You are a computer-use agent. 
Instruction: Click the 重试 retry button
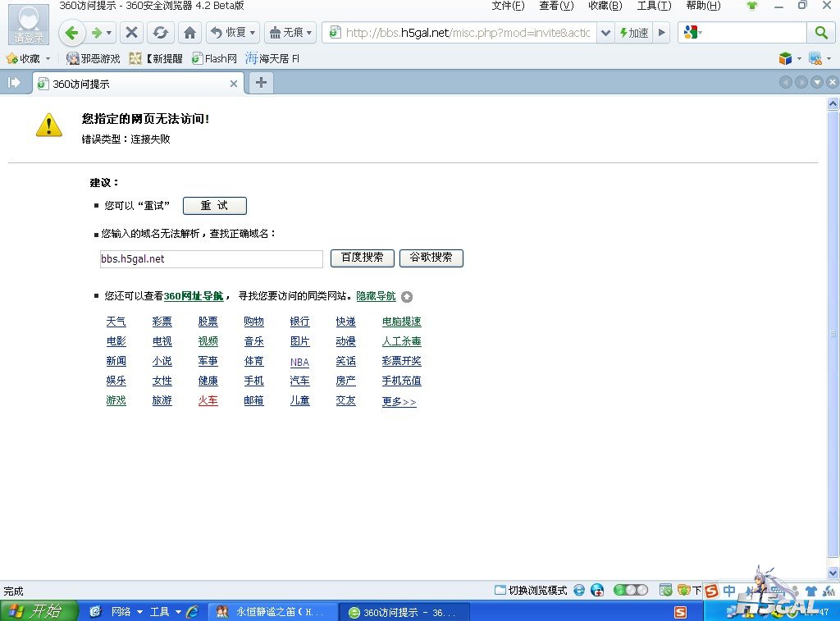215,206
